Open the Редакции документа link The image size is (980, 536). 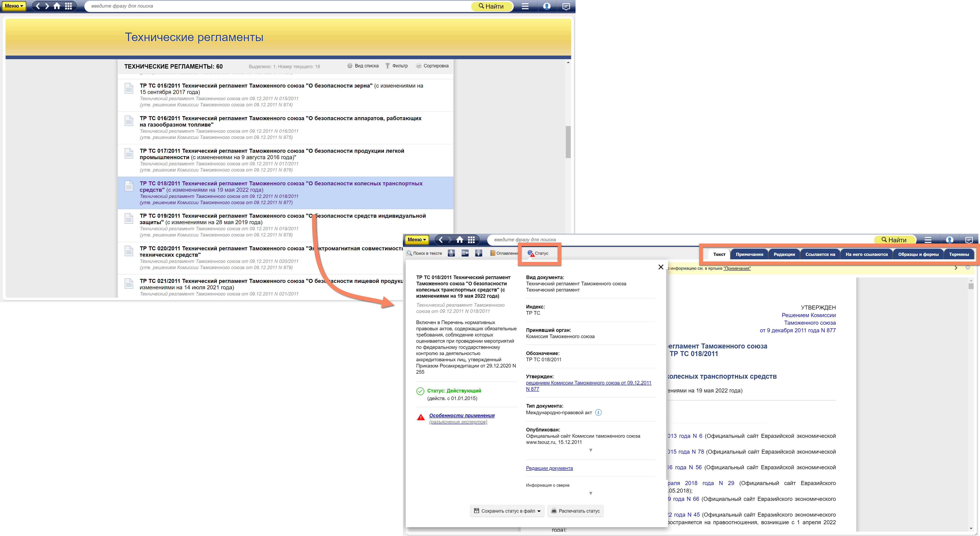(549, 468)
